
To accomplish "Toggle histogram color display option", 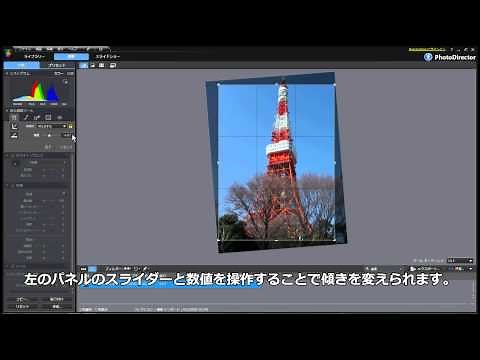I will [59, 74].
